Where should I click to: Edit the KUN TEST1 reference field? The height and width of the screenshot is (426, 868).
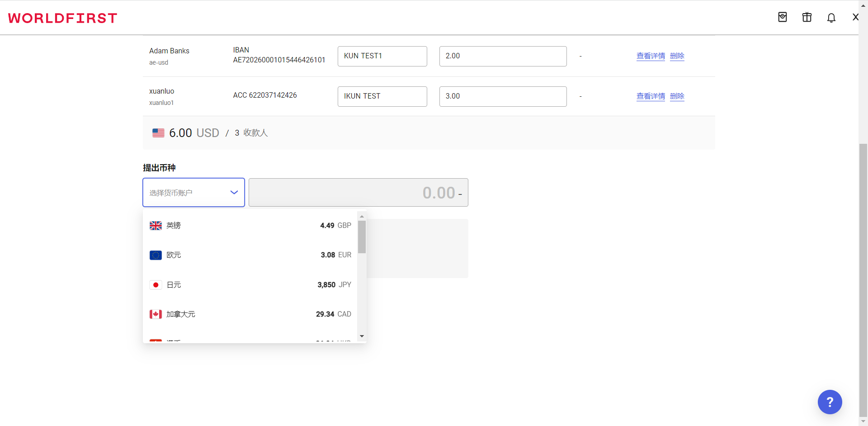pos(382,56)
